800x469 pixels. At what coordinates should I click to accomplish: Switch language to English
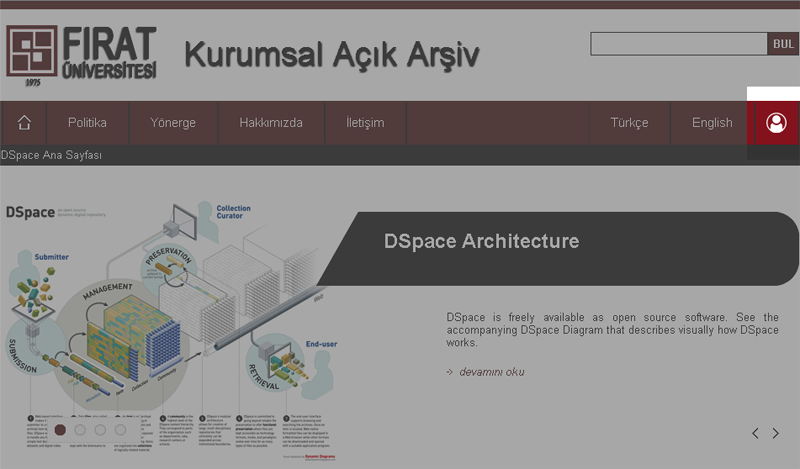[x=712, y=122]
